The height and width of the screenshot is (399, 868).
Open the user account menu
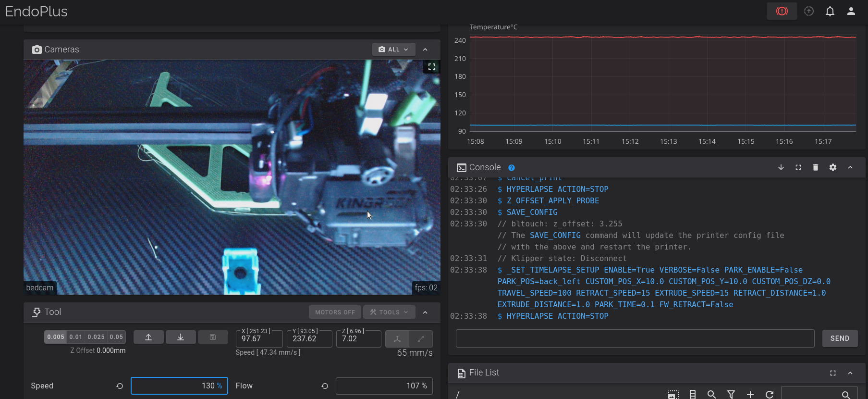pyautogui.click(x=851, y=11)
